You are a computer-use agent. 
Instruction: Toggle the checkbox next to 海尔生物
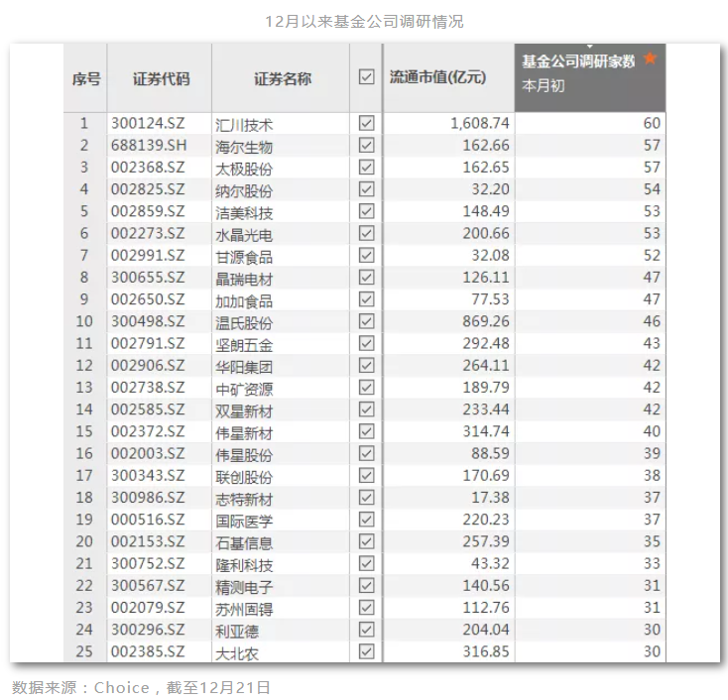[x=366, y=145]
